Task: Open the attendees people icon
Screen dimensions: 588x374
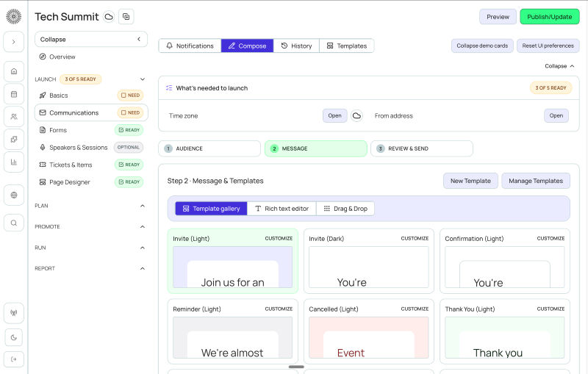Action: [14, 117]
